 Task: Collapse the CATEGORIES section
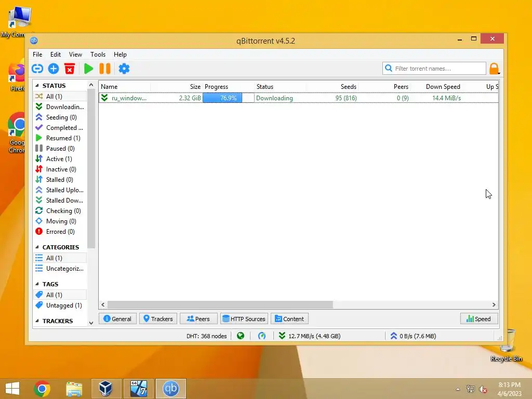pyautogui.click(x=37, y=247)
